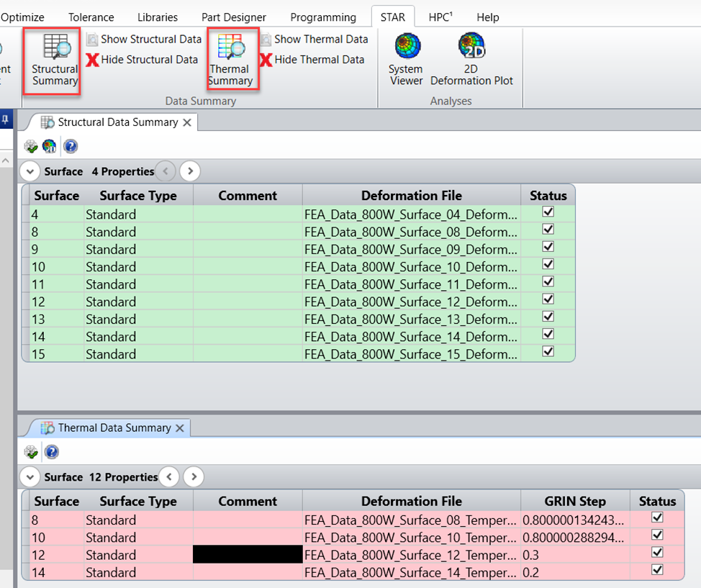701x588 pixels.
Task: Click help icon in Structural Data Summary toolbar
Action: [71, 147]
